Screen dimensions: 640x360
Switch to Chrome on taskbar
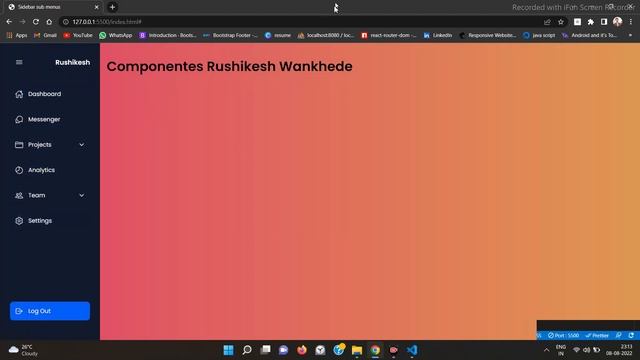(375, 350)
